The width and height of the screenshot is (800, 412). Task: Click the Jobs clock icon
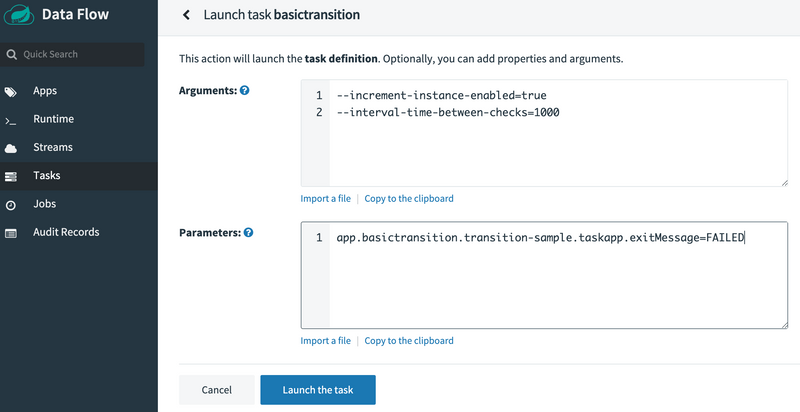coord(11,205)
